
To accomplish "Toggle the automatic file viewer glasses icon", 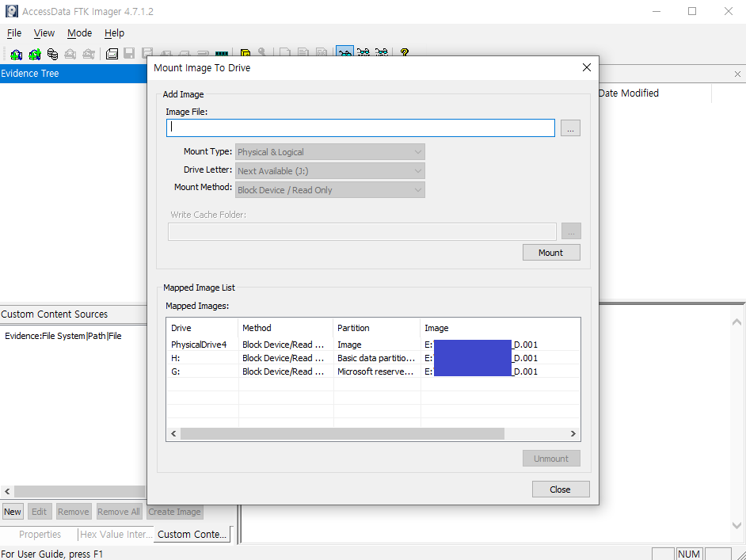I will [x=345, y=51].
